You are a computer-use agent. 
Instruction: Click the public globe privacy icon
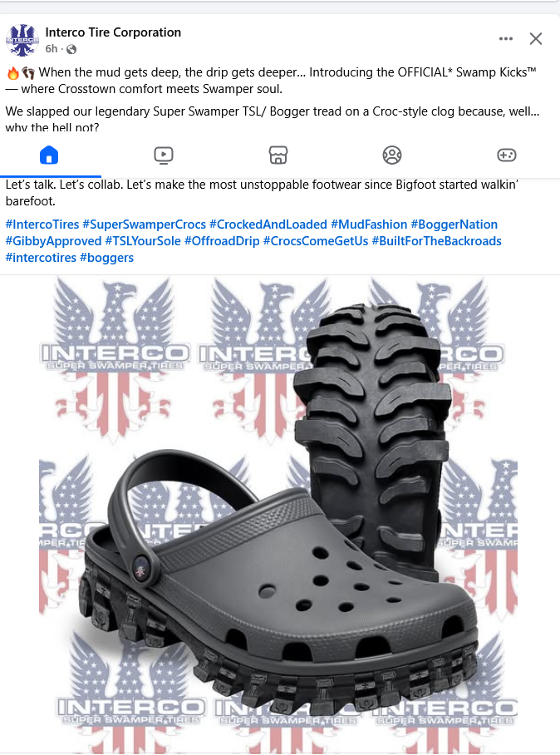tap(71, 49)
